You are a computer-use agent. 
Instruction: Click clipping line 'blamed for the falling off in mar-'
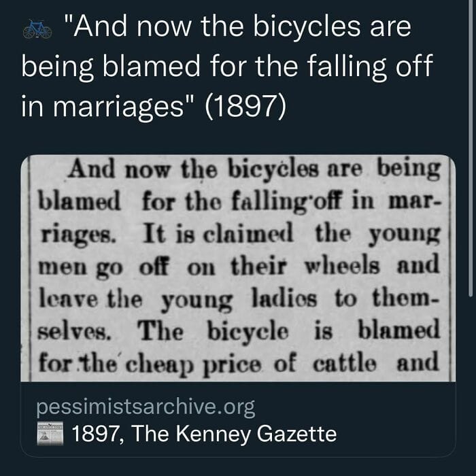tap(239, 201)
